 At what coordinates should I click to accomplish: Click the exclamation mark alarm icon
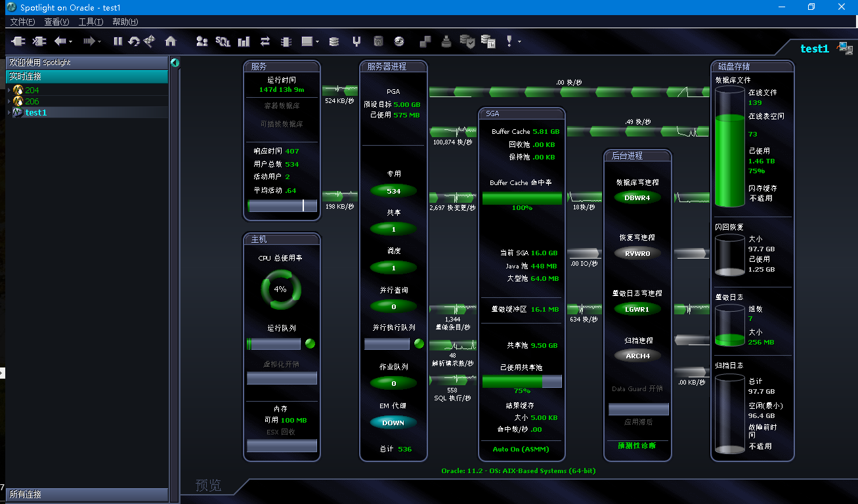click(509, 41)
